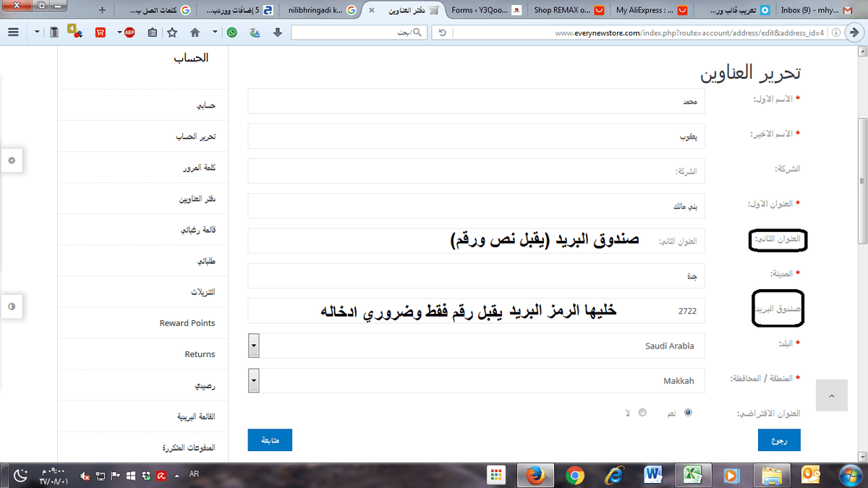
Task: Click the settings gear on the page's left edge
Action: tap(12, 160)
